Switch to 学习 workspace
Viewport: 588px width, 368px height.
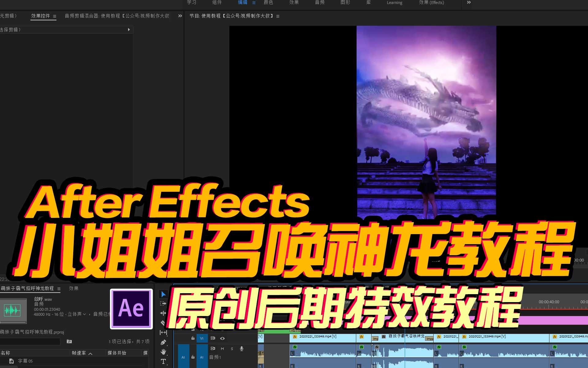(x=192, y=2)
